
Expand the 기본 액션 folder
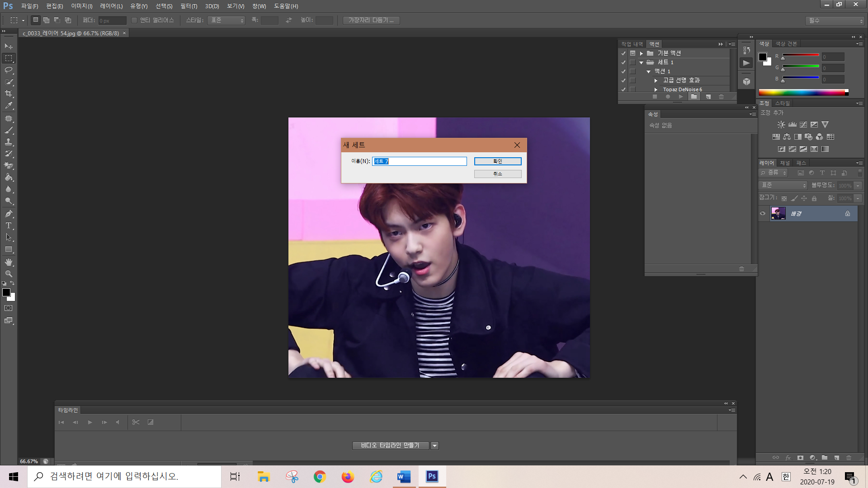pyautogui.click(x=641, y=53)
